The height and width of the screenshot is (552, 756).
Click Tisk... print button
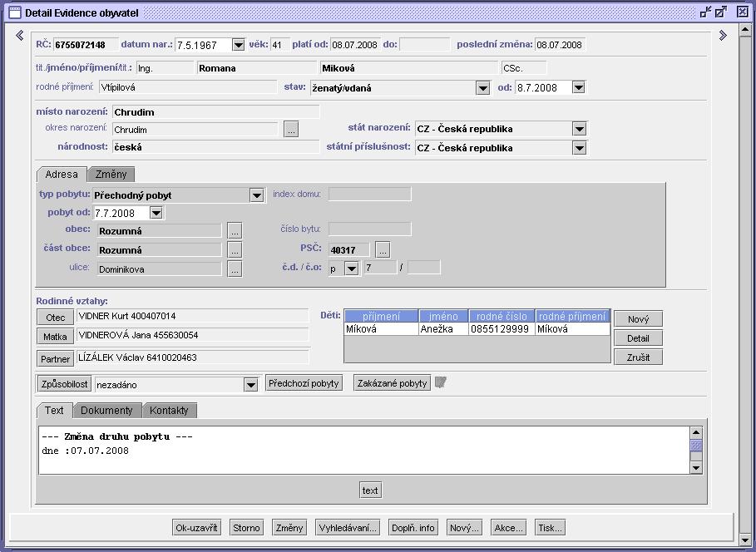550,528
